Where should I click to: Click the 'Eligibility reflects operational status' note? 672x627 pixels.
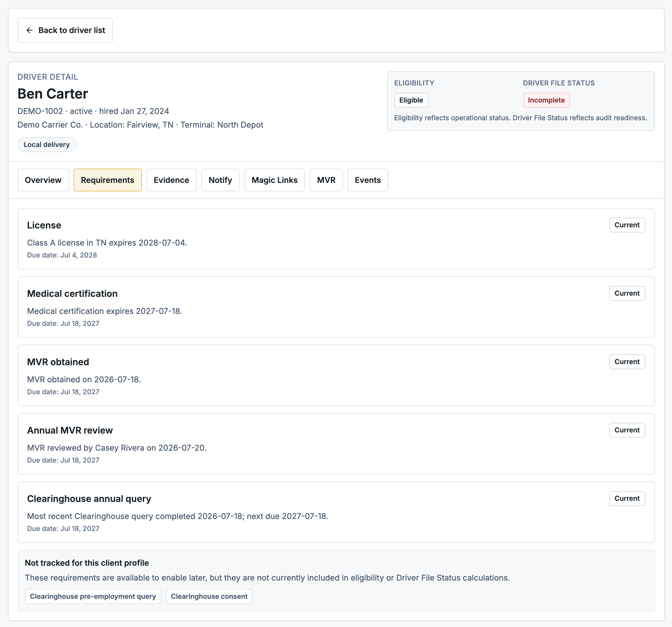pyautogui.click(x=521, y=118)
